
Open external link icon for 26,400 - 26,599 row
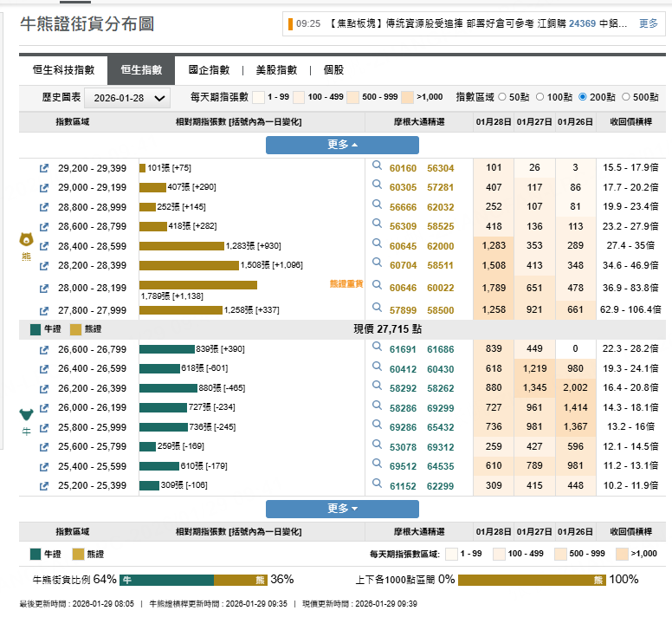pos(43,369)
